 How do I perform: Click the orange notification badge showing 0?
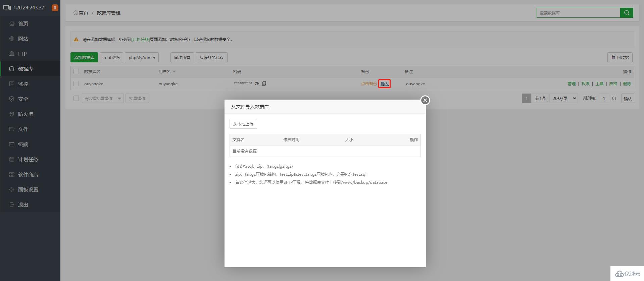pyautogui.click(x=55, y=7)
